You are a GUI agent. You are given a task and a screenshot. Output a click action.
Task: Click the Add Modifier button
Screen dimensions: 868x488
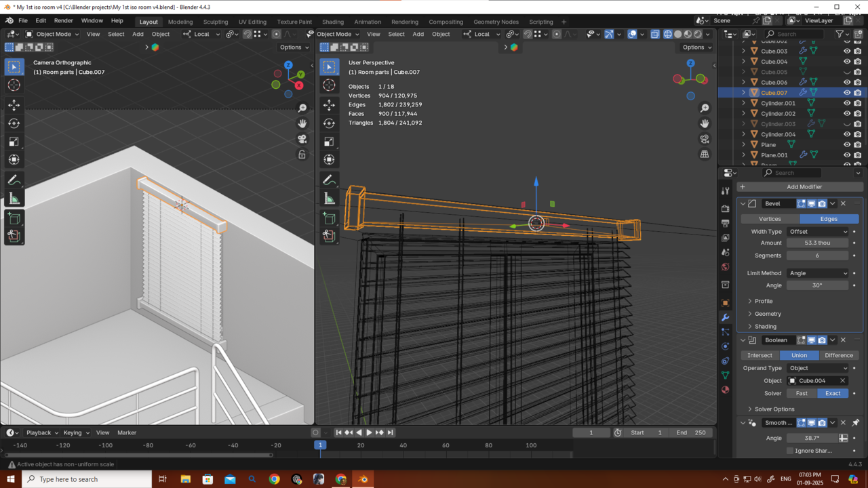(x=804, y=187)
